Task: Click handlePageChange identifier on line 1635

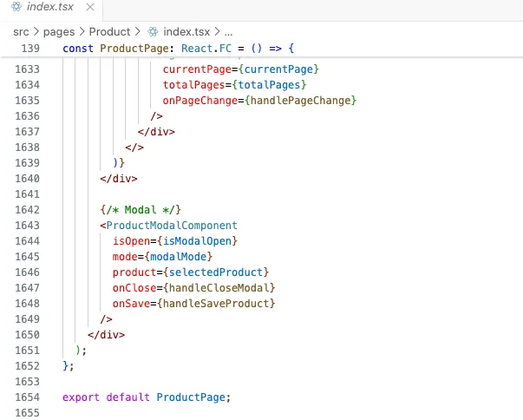Action: click(x=300, y=101)
